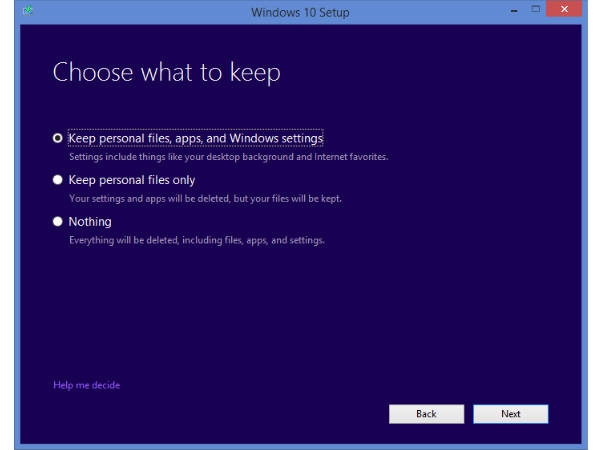Click text 'Your settings and apps will be deleted'
Image resolution: width=600 pixels, height=450 pixels.
(x=150, y=199)
